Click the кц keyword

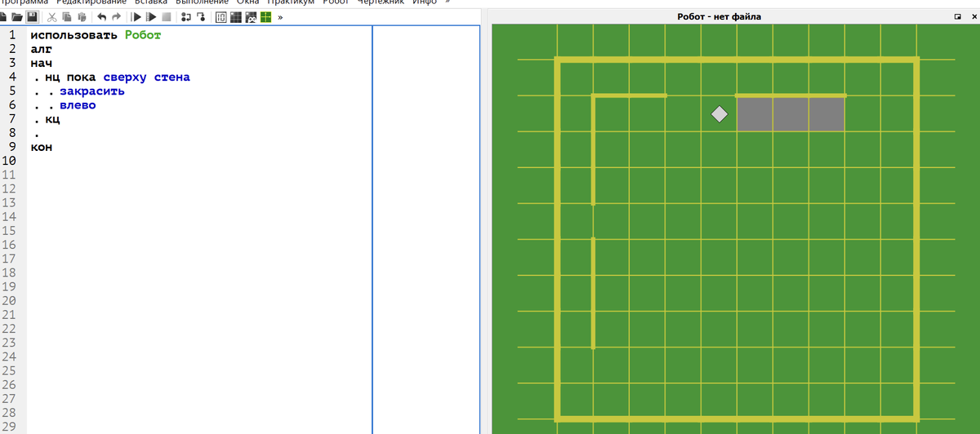53,119
